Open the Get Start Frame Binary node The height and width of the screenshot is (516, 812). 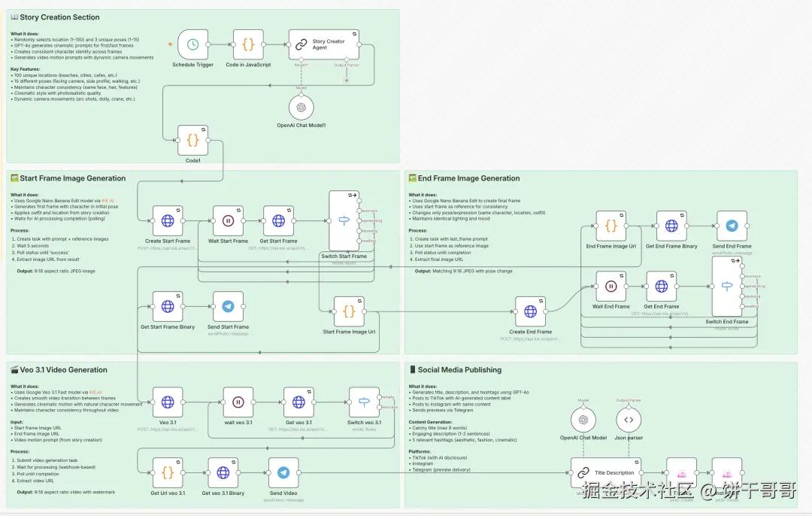coord(167,307)
